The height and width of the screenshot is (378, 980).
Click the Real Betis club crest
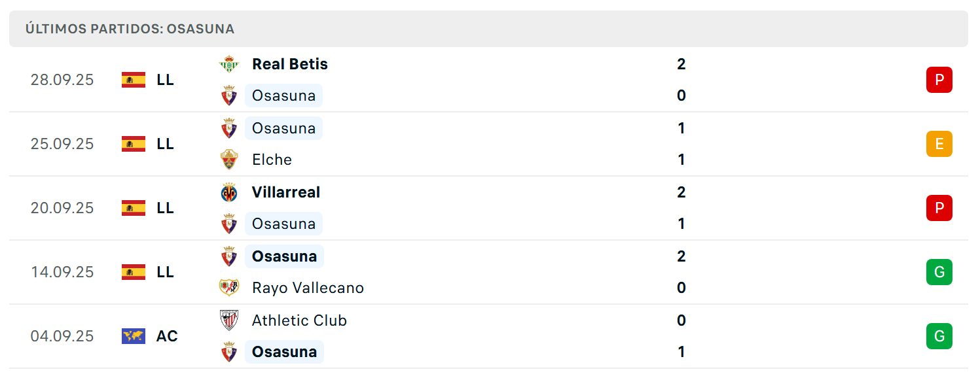point(229,64)
